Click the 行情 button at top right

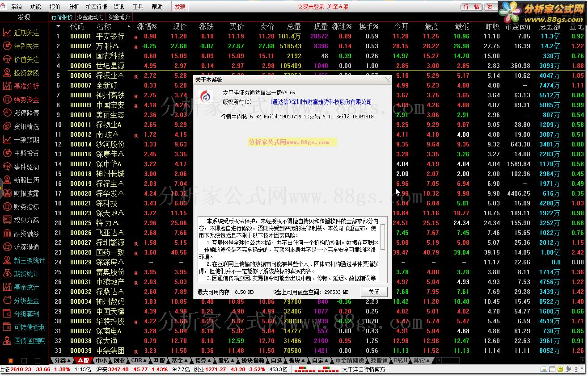click(472, 7)
